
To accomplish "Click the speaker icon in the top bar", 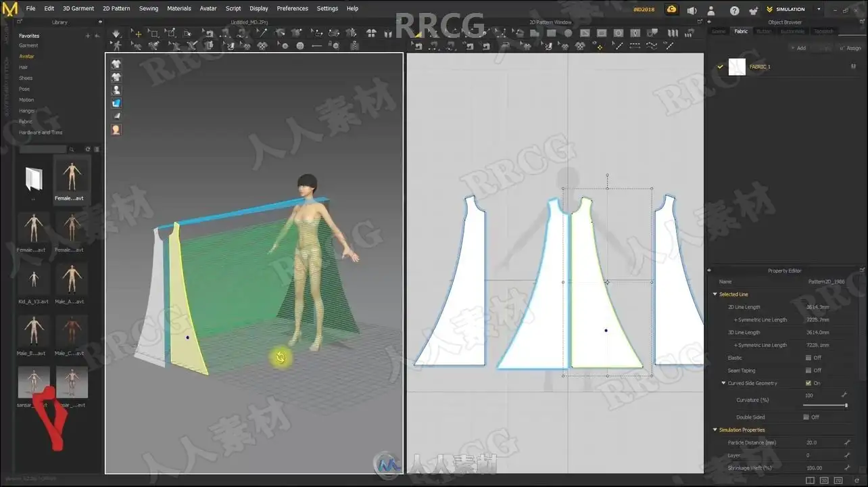I will pyautogui.click(x=692, y=9).
